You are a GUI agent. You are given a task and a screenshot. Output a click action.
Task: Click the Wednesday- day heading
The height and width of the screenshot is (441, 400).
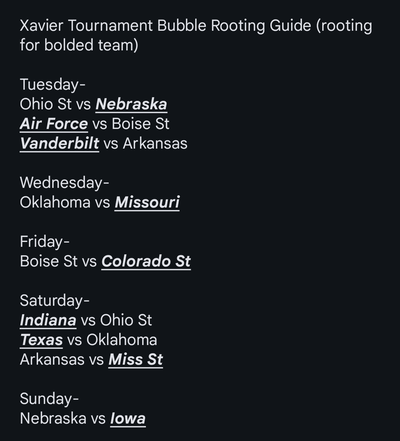[64, 183]
